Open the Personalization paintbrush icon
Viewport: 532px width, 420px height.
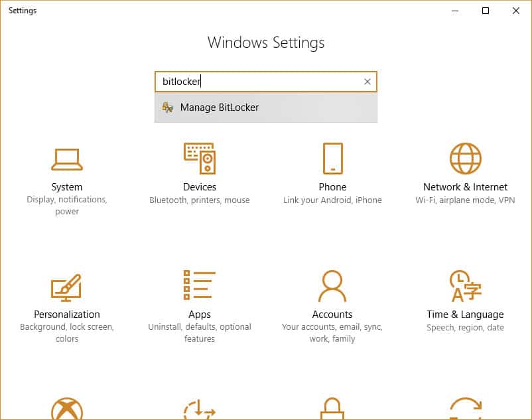point(66,288)
